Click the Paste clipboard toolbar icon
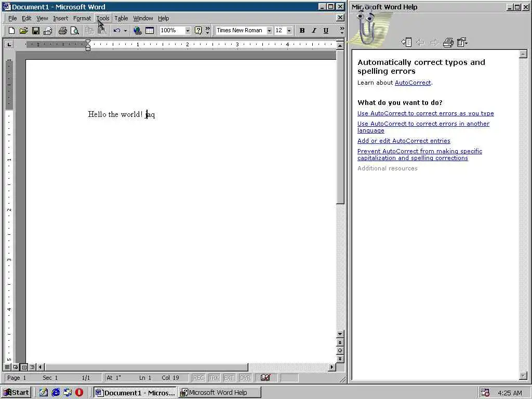Viewport: 532px width, 399px height. click(x=102, y=31)
